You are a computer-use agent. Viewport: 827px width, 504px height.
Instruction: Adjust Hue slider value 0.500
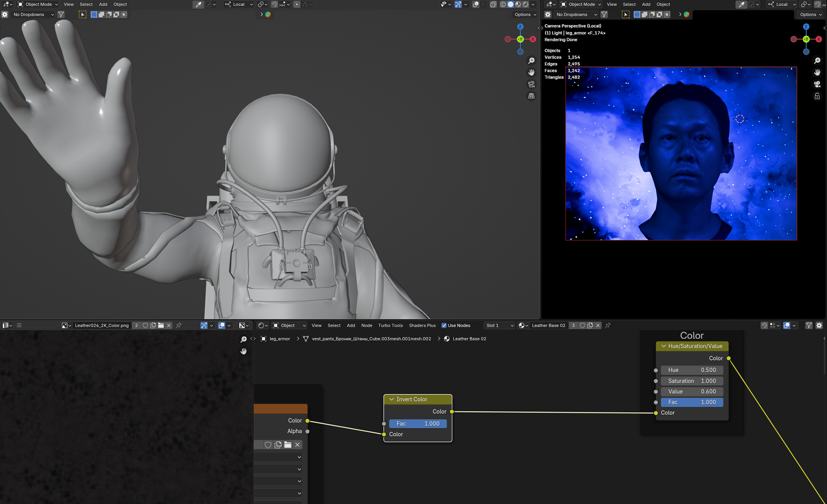point(692,370)
